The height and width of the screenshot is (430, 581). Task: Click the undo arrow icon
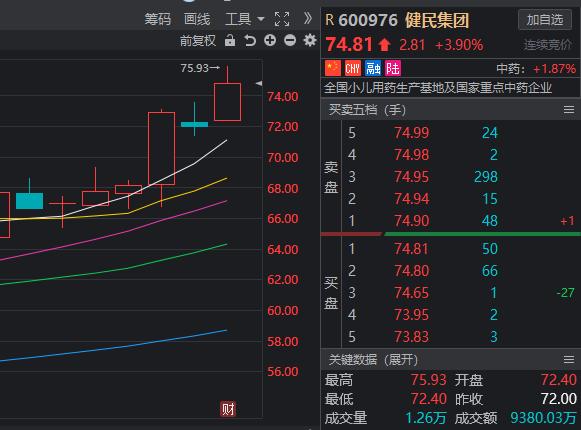coord(250,40)
